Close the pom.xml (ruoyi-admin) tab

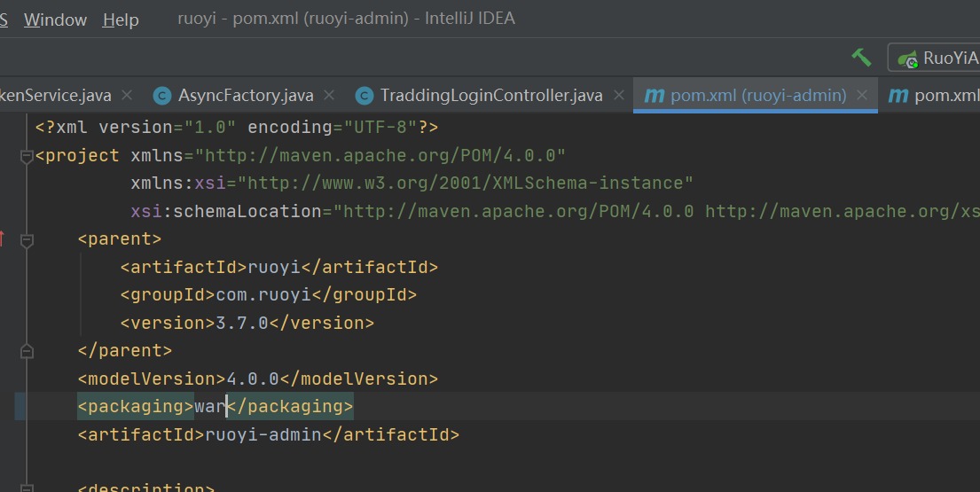[x=862, y=96]
